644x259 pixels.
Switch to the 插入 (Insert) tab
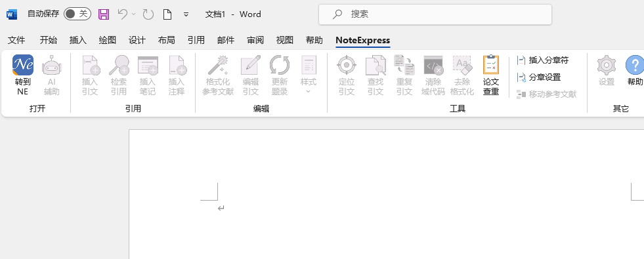coord(78,40)
